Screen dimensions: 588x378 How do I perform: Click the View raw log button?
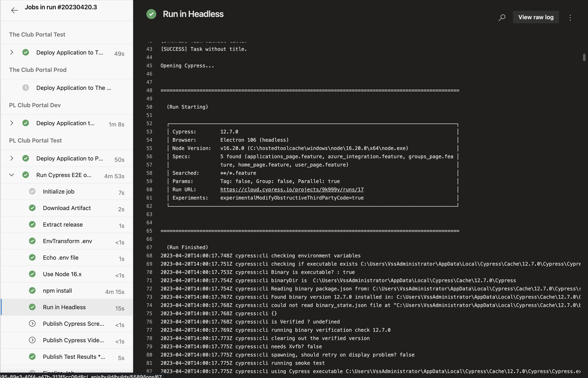pyautogui.click(x=536, y=17)
